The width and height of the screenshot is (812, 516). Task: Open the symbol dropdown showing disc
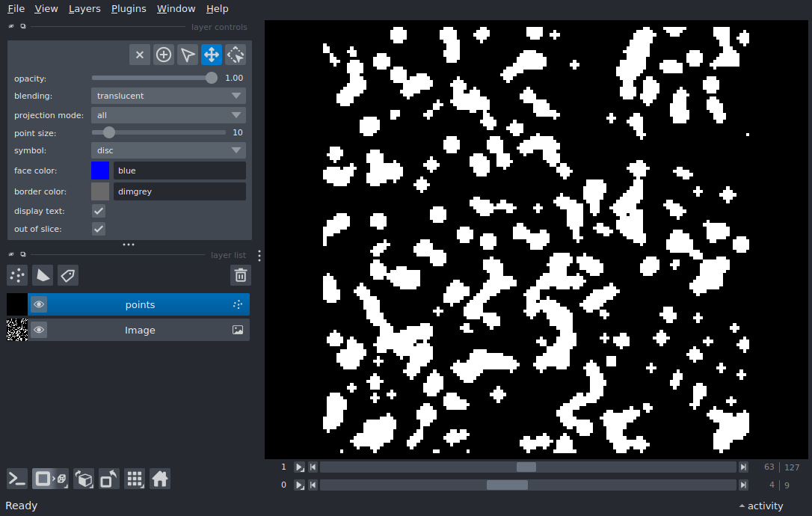point(168,150)
